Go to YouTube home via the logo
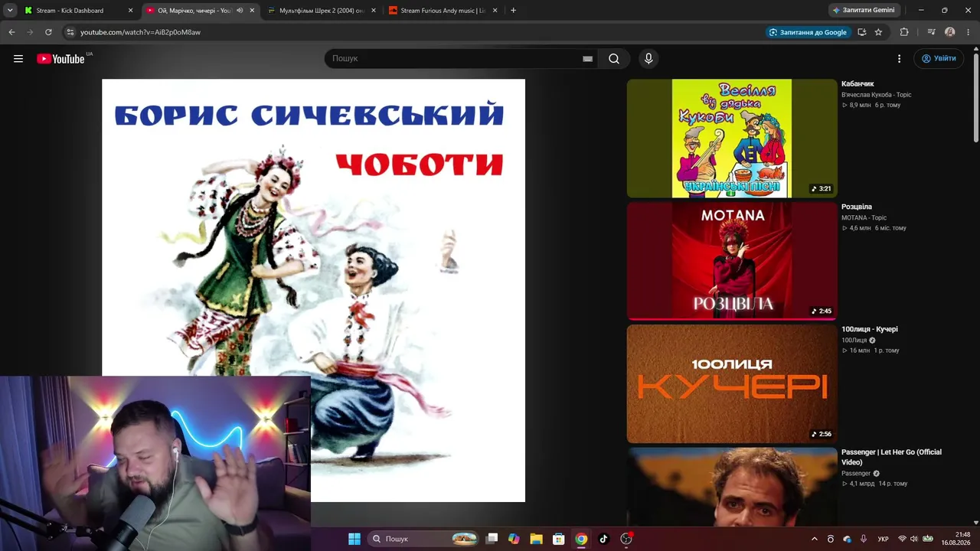 pos(60,59)
